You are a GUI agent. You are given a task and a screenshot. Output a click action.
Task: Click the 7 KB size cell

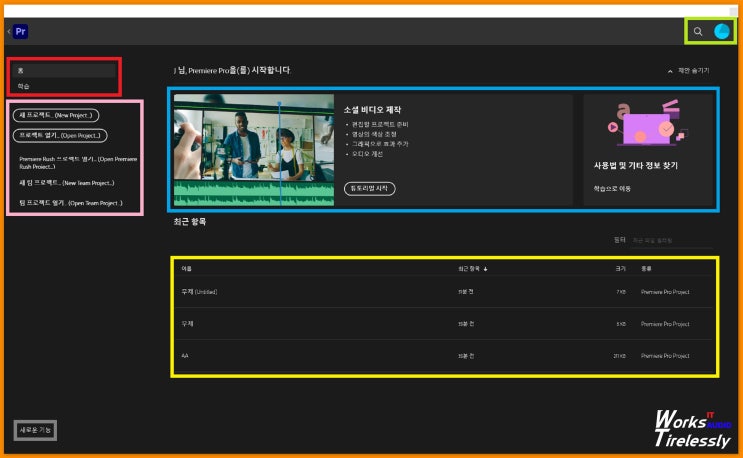[x=621, y=292]
